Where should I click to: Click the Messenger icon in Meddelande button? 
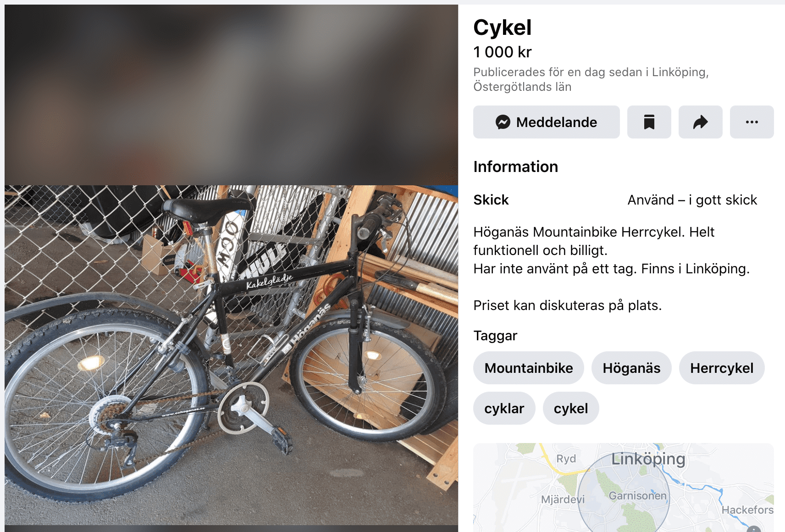tap(503, 122)
